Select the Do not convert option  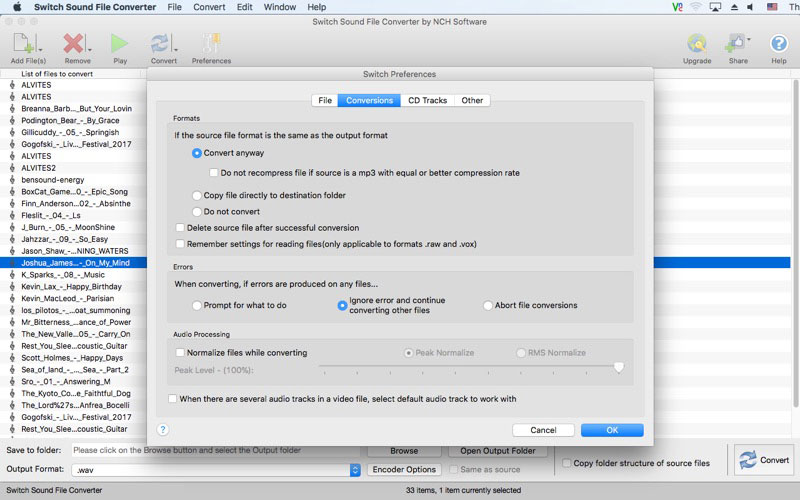pyautogui.click(x=196, y=211)
